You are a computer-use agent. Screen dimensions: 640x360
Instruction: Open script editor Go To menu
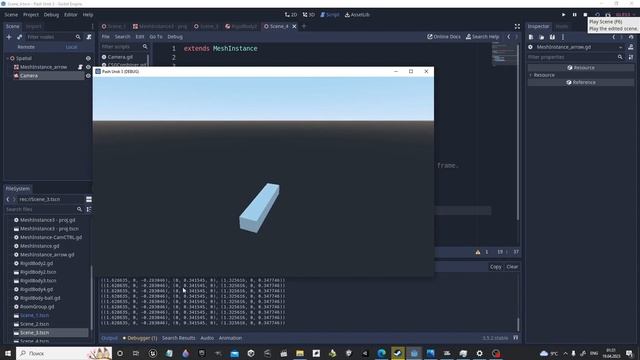(x=156, y=37)
